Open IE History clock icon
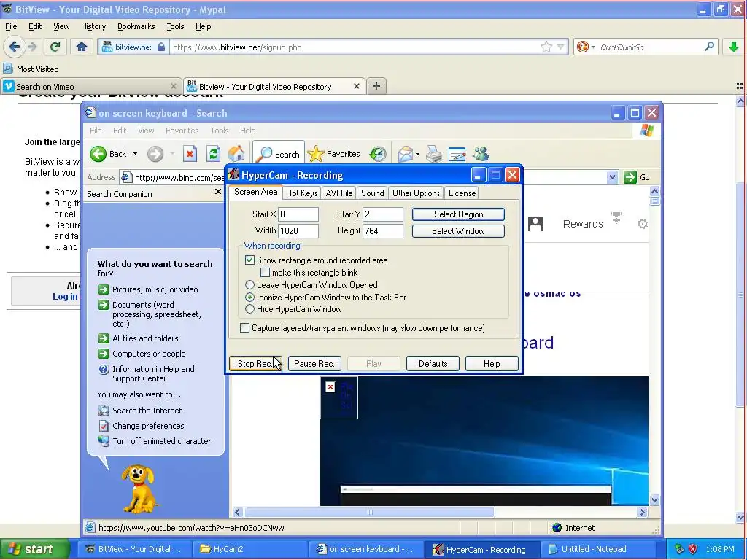The width and height of the screenshot is (747, 560). (378, 154)
